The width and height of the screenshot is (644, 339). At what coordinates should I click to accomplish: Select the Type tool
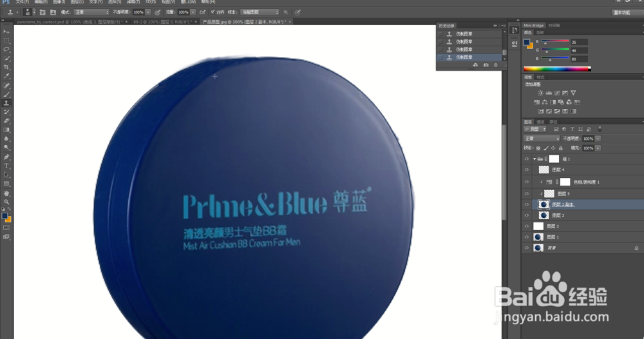point(6,166)
